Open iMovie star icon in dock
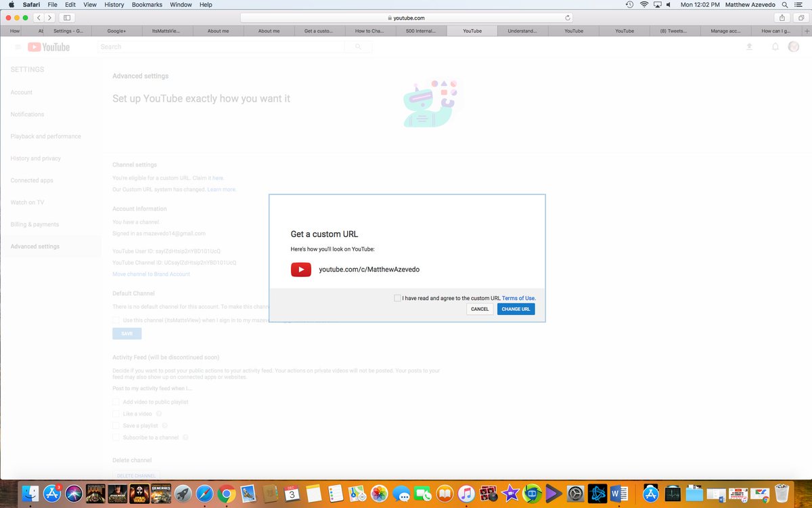Image resolution: width=812 pixels, height=508 pixels. click(x=510, y=494)
